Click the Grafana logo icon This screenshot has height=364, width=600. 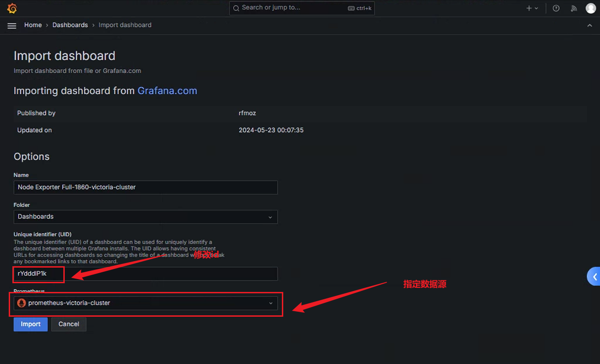point(12,8)
